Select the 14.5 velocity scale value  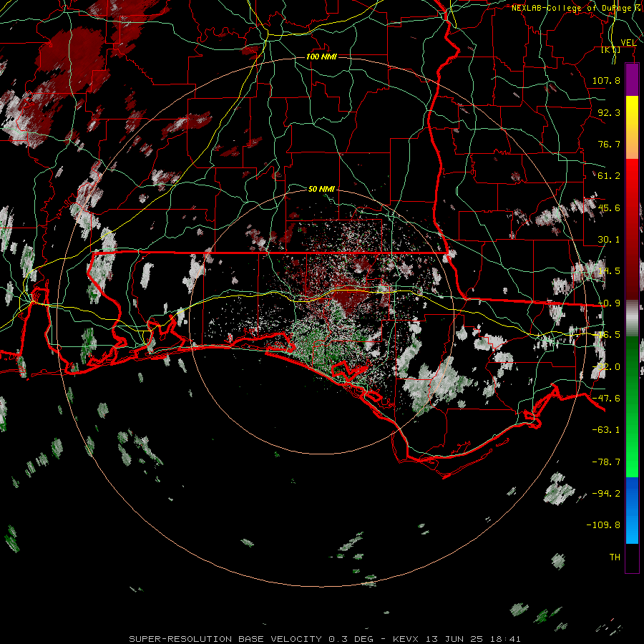tap(609, 271)
